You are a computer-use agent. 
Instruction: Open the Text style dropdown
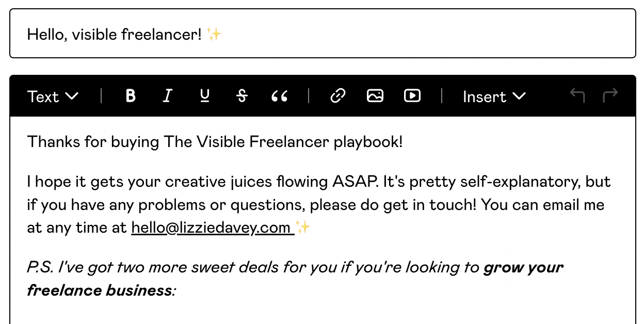tap(53, 96)
